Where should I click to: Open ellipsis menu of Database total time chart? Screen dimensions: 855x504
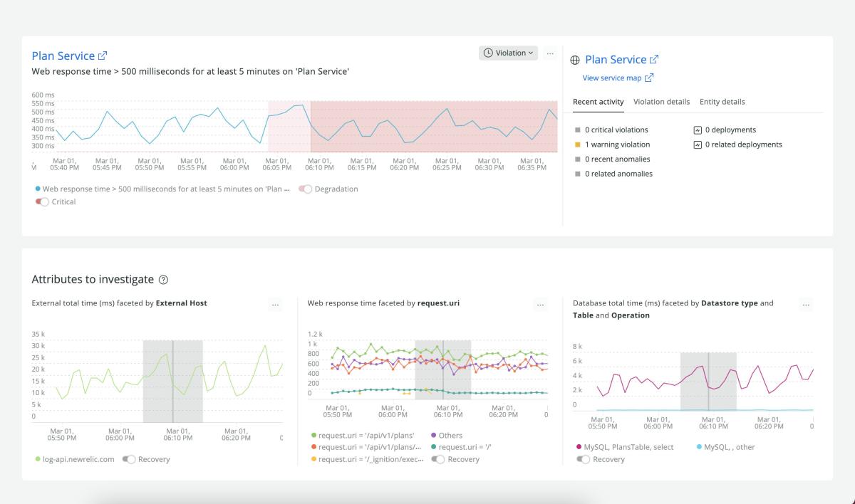pos(806,305)
